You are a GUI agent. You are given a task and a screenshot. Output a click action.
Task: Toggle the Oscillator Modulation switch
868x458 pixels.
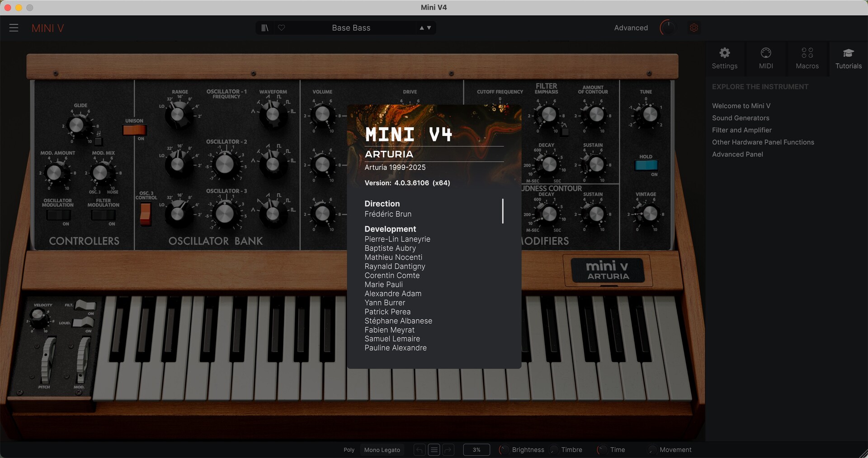click(58, 215)
